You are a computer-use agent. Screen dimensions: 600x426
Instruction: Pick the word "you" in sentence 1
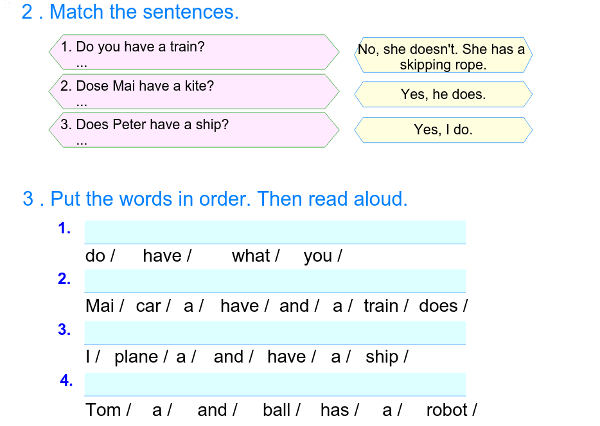click(x=317, y=256)
